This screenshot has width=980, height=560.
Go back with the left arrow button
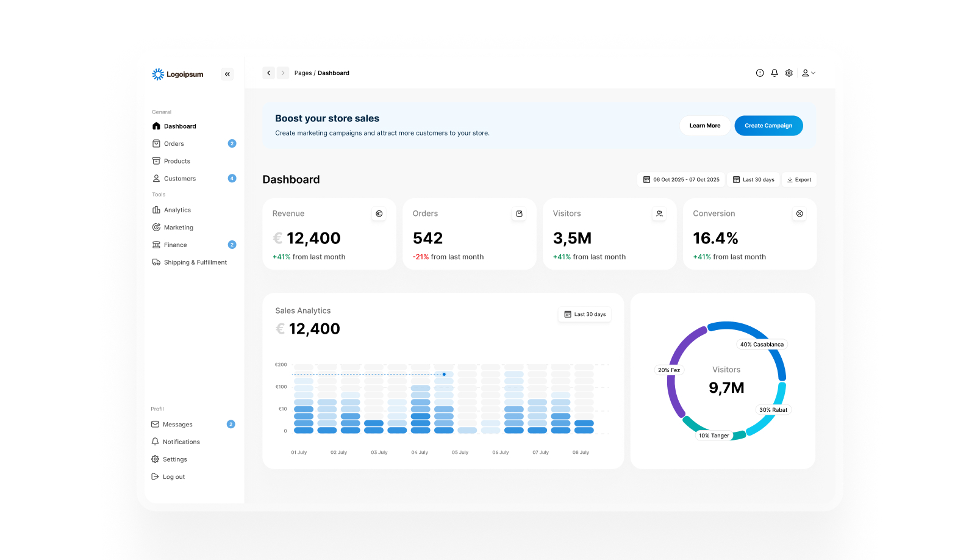268,73
